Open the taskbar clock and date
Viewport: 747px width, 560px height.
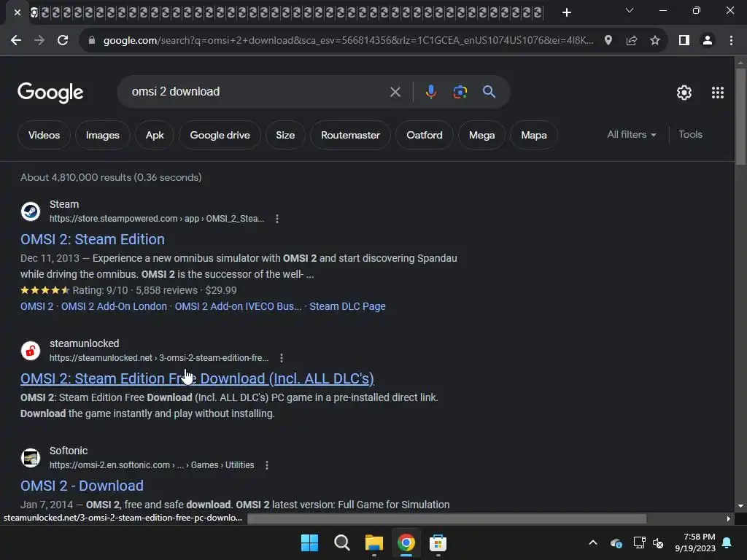tap(695, 542)
